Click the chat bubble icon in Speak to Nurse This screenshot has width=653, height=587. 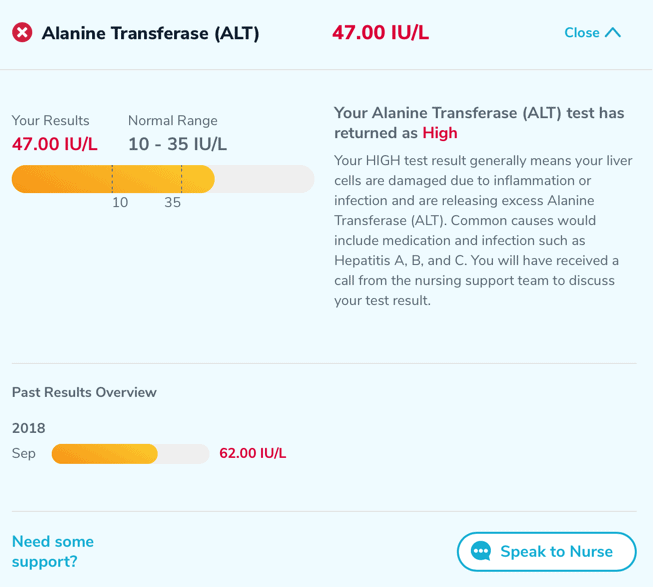pyautogui.click(x=481, y=551)
